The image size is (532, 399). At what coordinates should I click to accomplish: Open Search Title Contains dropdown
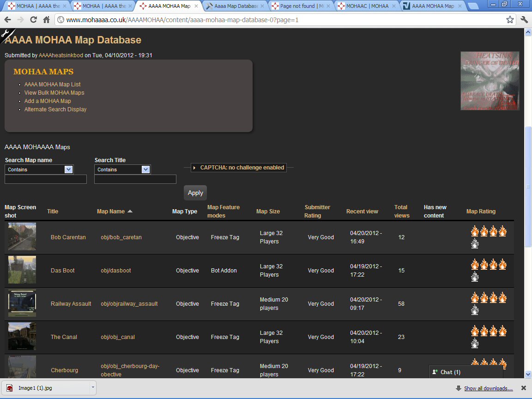(145, 169)
